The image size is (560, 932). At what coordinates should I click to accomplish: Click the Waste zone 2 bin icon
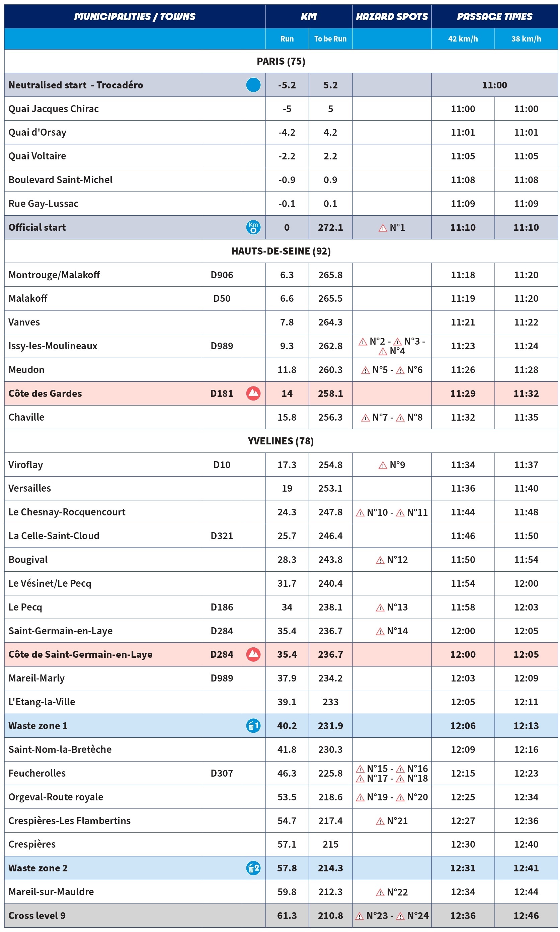tap(253, 868)
